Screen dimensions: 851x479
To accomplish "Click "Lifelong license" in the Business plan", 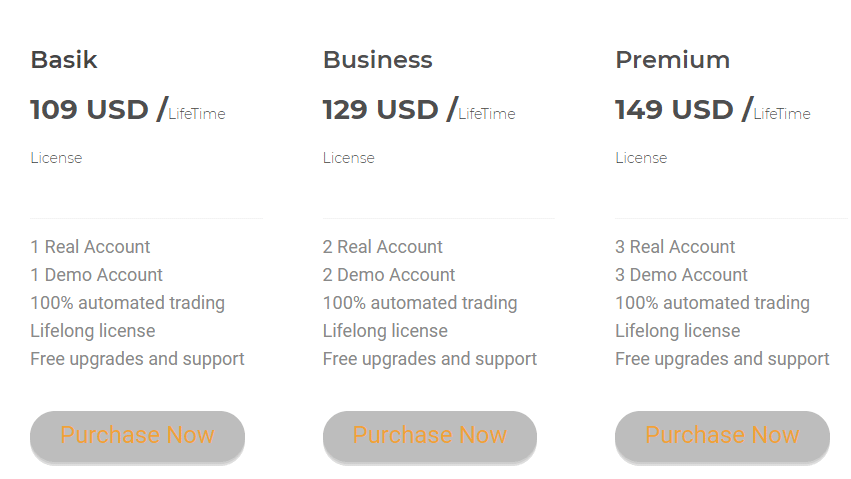I will [385, 331].
